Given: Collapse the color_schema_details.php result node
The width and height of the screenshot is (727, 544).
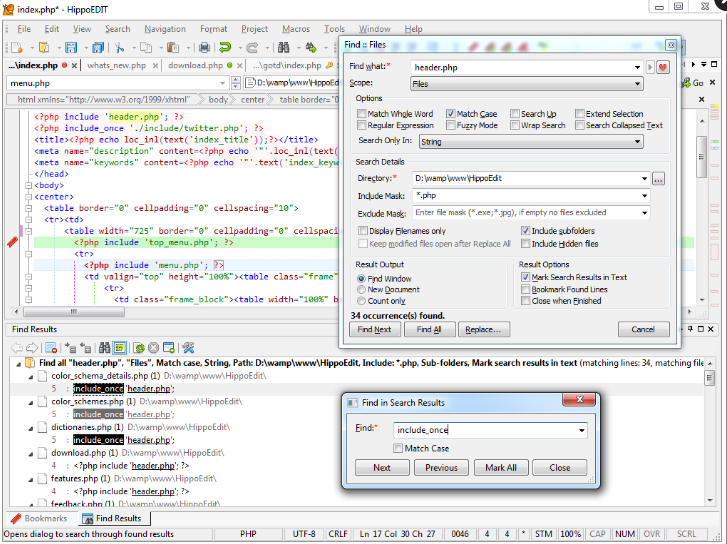Looking at the screenshot, I should tap(31, 377).
